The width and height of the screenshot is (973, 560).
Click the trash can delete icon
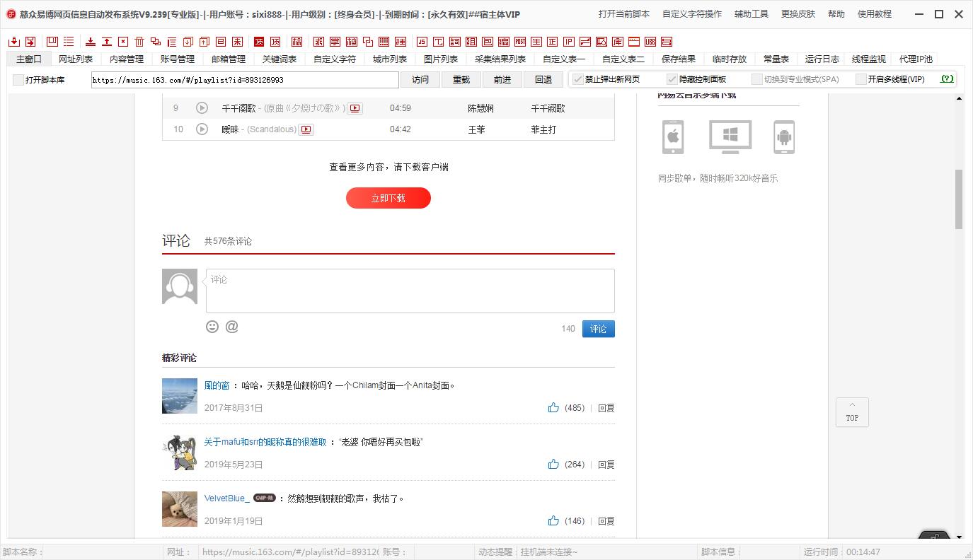pyautogui.click(x=139, y=42)
